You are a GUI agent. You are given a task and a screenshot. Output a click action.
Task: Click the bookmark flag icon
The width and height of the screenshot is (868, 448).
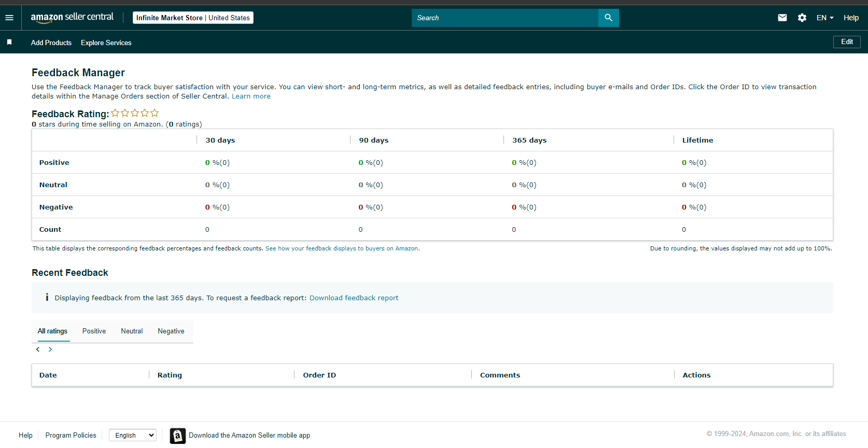(9, 42)
